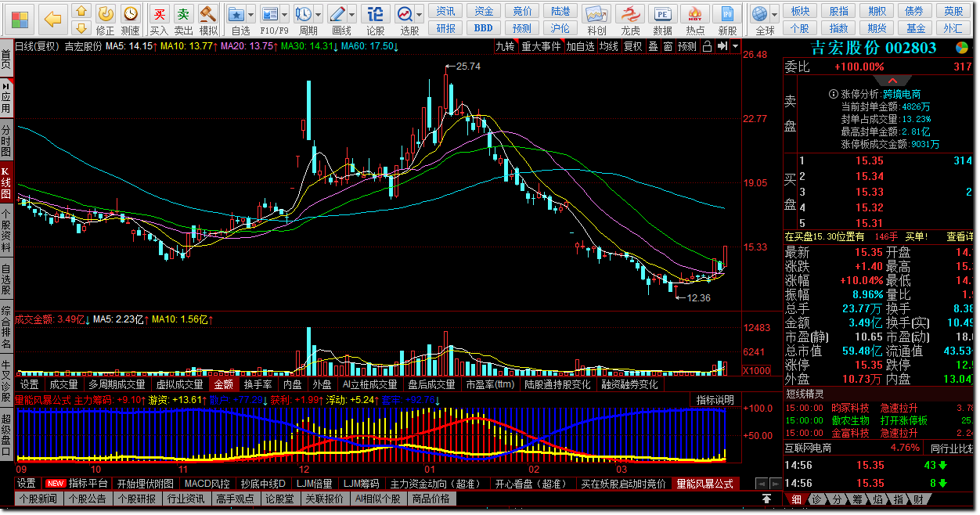
Task: Select the 量能风暴公式 indicator tab
Action: point(705,484)
